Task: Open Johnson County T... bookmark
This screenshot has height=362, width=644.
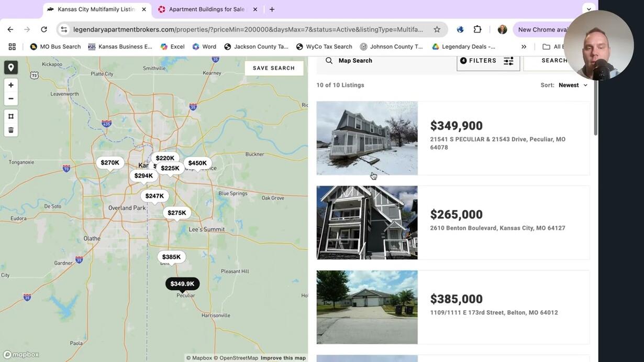Action: pyautogui.click(x=392, y=47)
